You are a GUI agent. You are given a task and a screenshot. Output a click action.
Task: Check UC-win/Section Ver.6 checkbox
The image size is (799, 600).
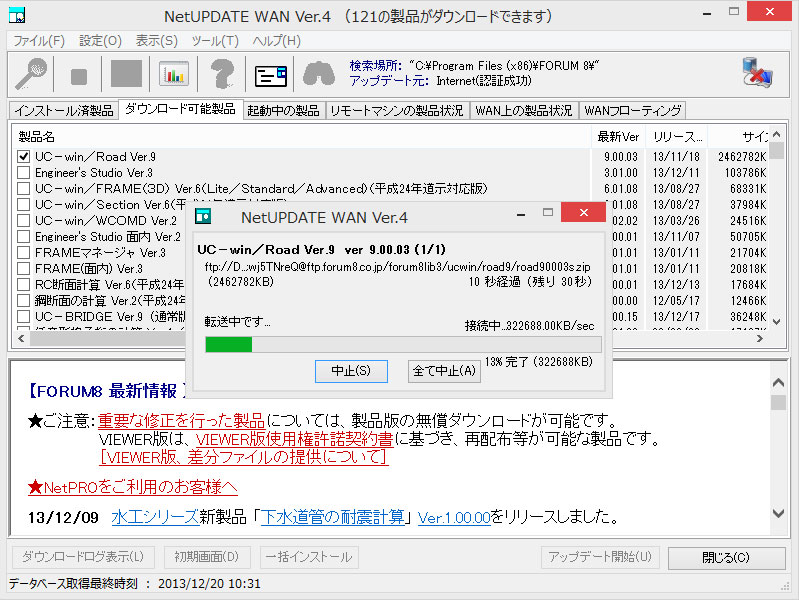(x=23, y=204)
